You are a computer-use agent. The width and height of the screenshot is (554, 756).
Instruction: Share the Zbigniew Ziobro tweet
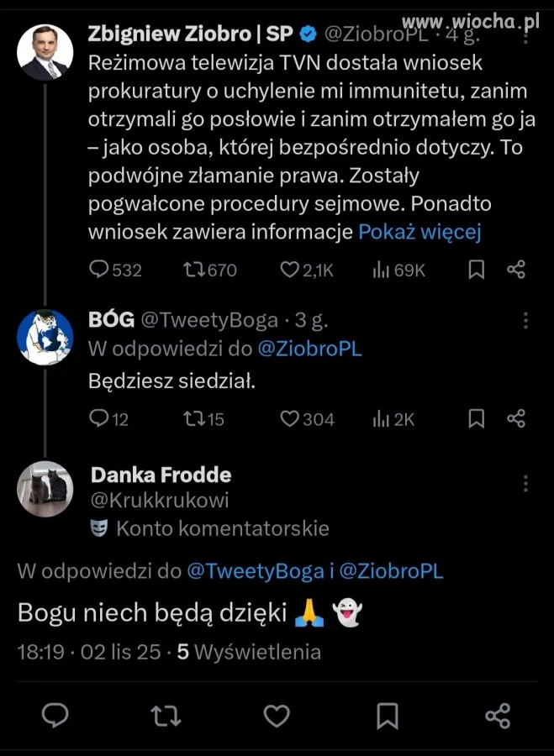click(x=516, y=270)
